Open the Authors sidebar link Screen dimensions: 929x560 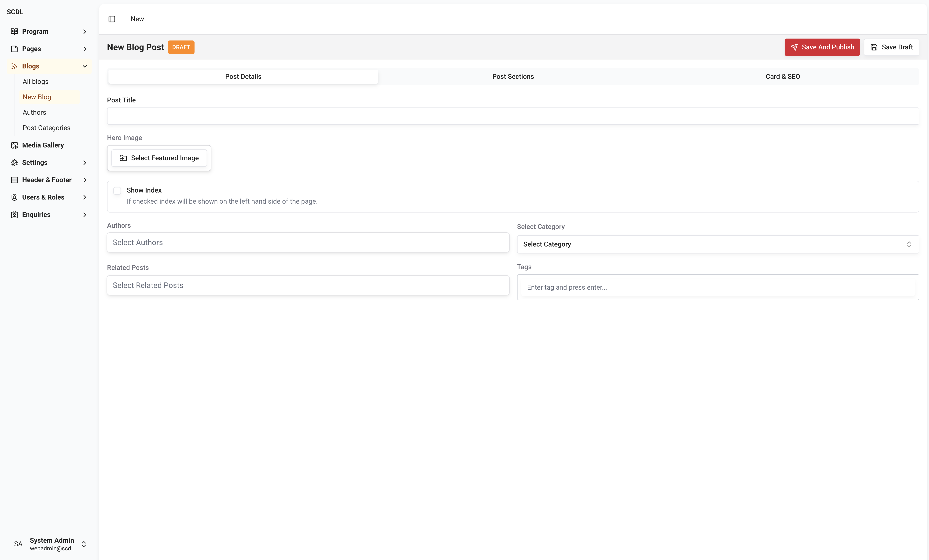(34, 112)
